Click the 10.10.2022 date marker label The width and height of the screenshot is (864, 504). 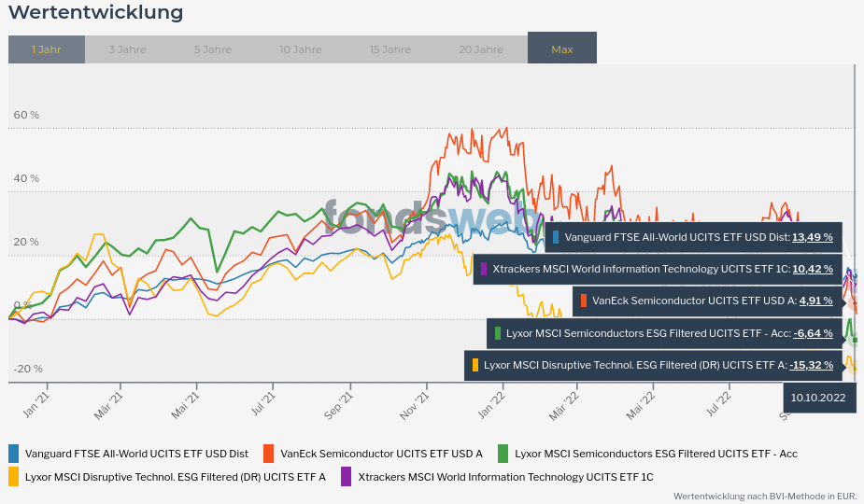[x=818, y=398]
